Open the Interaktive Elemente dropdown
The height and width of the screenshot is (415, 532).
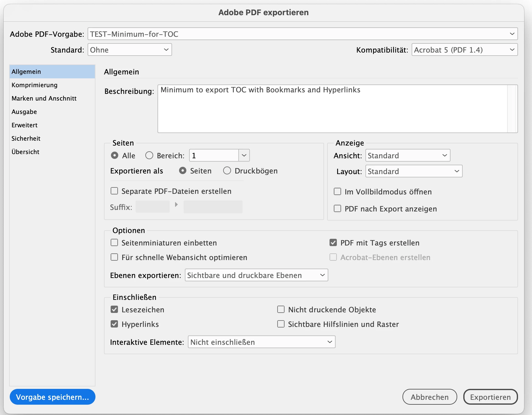point(262,342)
